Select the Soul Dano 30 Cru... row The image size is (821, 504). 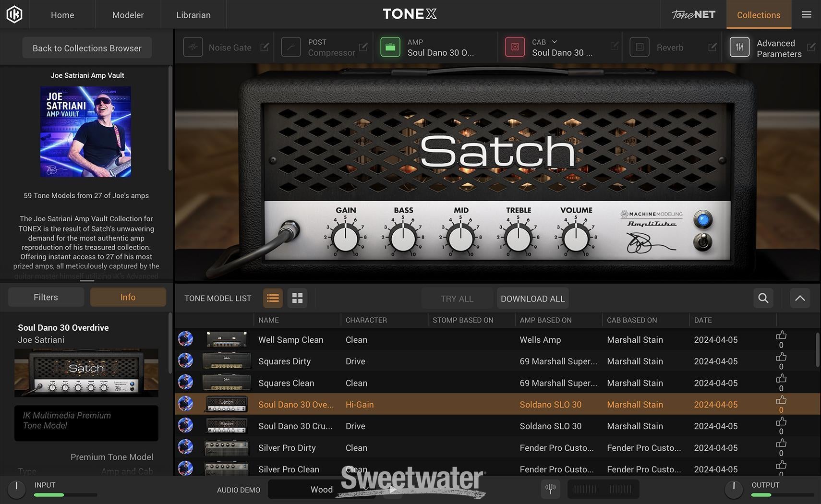497,426
